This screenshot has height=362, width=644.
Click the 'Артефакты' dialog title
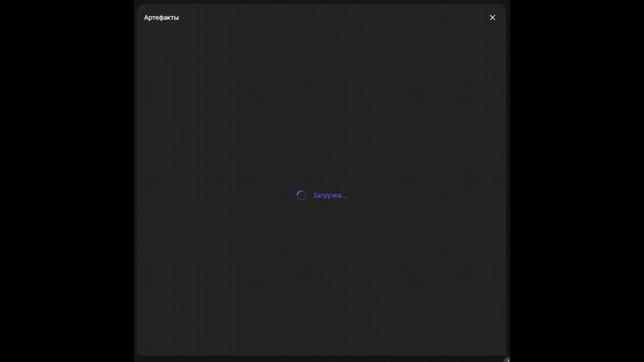click(162, 18)
